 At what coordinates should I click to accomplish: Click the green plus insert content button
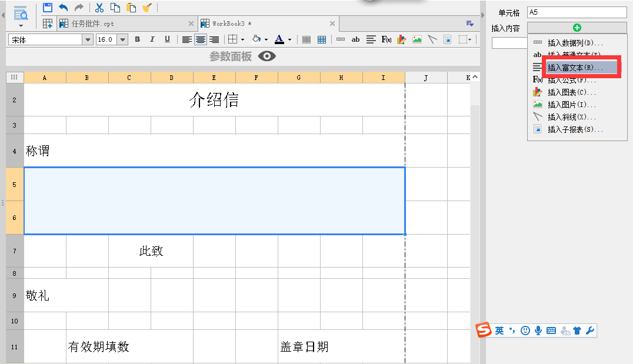point(577,28)
